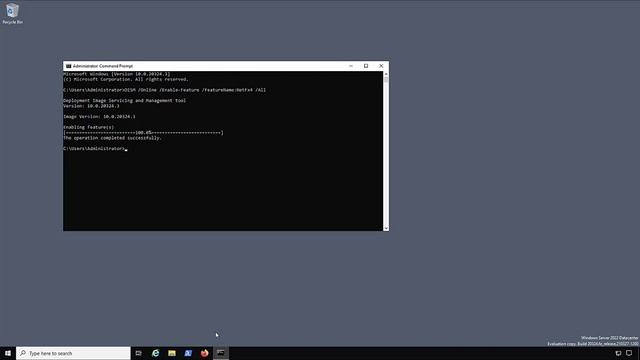This screenshot has height=360, width=640.
Task: Click the Command Prompt scrollbar up arrow
Action: (x=386, y=74)
